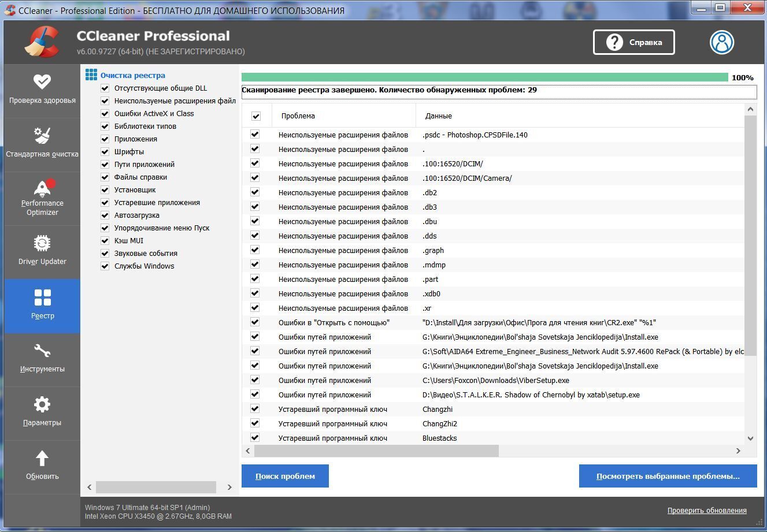Open the Performance Optimizer section

coord(42,198)
